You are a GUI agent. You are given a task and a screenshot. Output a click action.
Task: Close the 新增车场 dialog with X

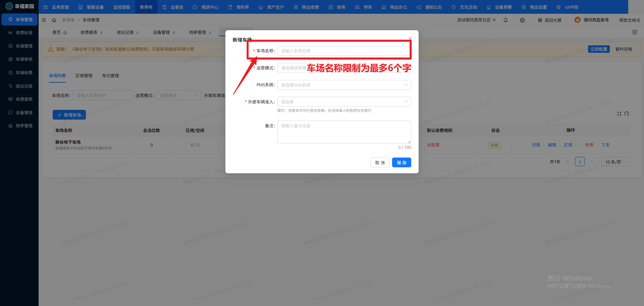coord(410,38)
